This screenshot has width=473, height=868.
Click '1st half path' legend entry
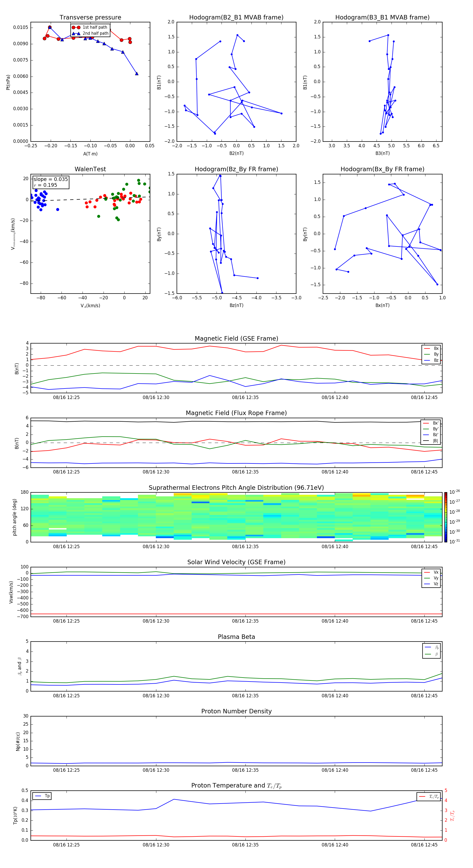[x=90, y=27]
